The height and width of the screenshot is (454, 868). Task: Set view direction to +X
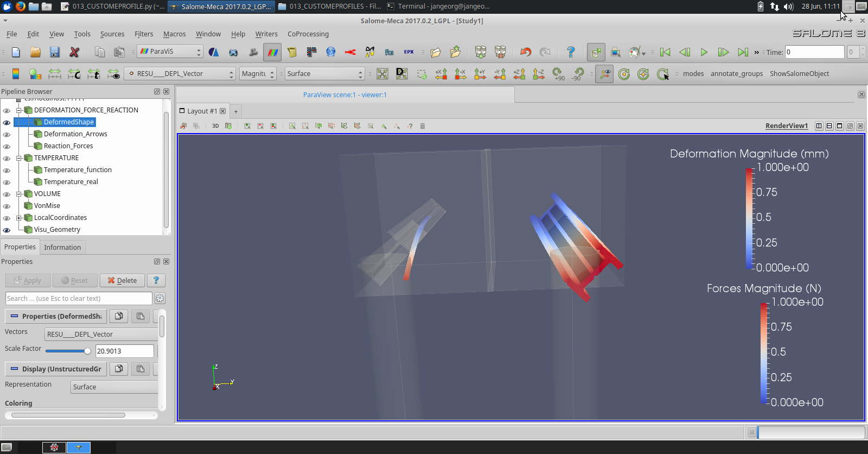441,74
